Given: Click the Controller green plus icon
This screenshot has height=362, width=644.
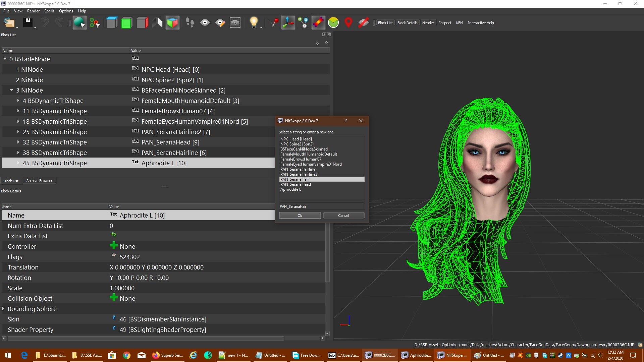Looking at the screenshot, I should (114, 246).
